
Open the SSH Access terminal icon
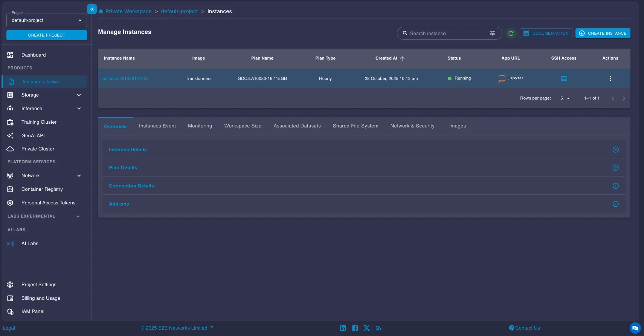click(x=564, y=78)
